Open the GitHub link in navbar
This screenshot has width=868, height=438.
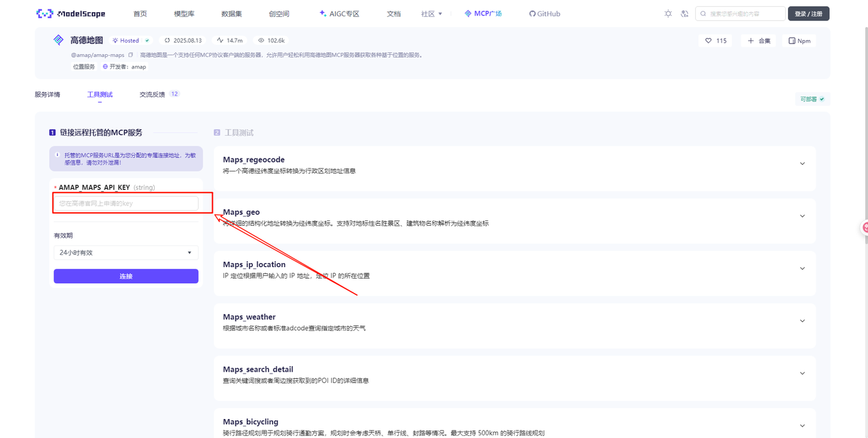pos(545,14)
